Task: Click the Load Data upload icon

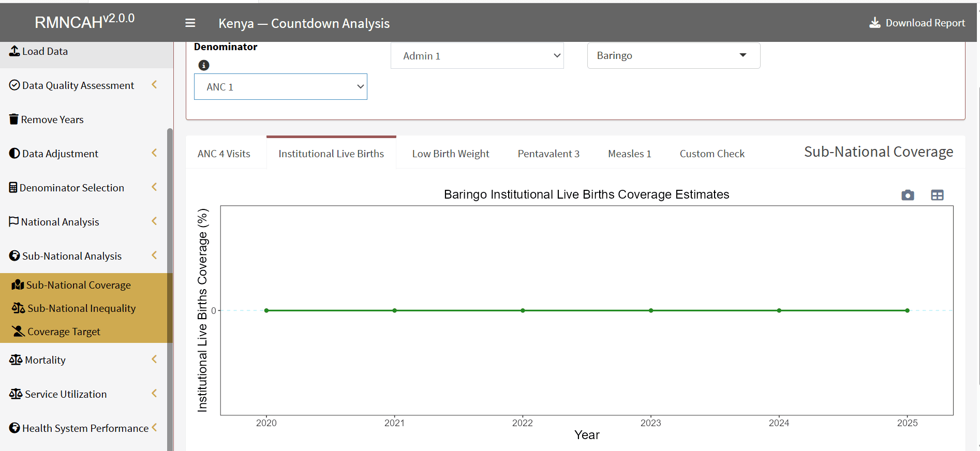Action: coord(14,51)
